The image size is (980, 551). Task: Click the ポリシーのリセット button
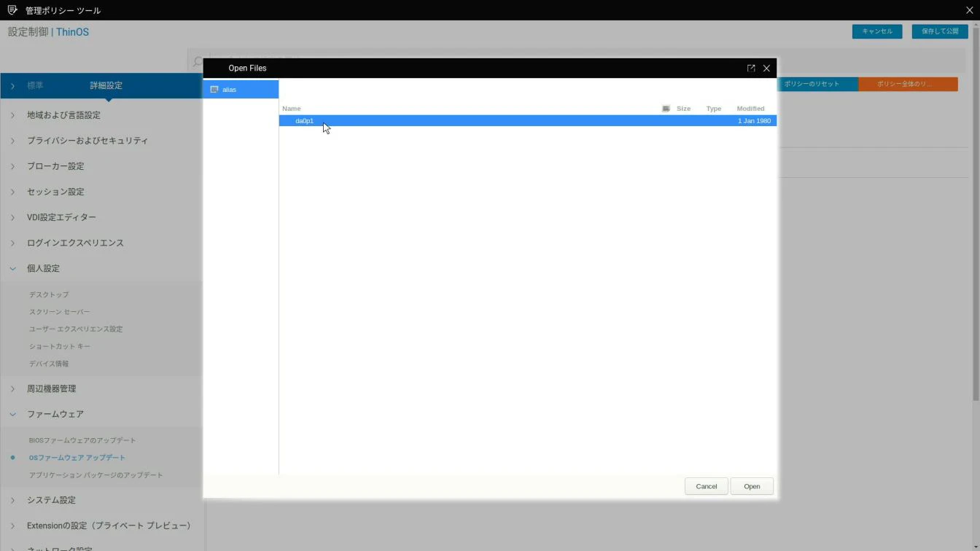point(818,84)
